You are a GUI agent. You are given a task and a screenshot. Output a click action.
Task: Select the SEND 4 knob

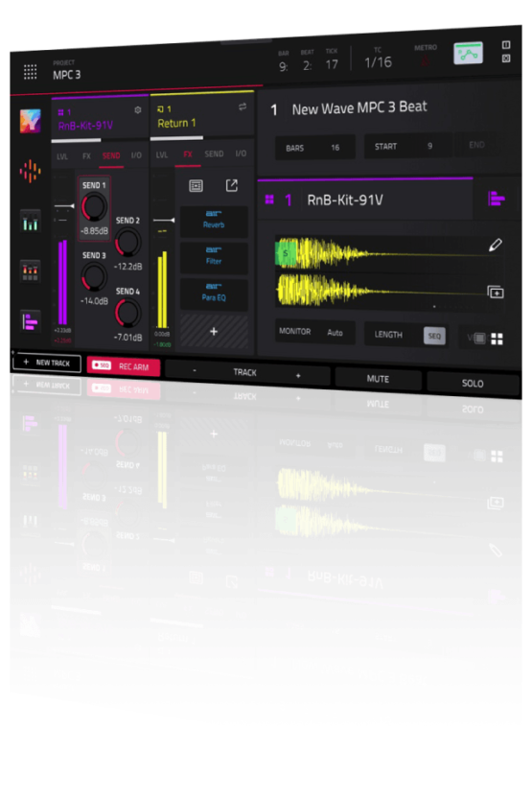click(127, 314)
